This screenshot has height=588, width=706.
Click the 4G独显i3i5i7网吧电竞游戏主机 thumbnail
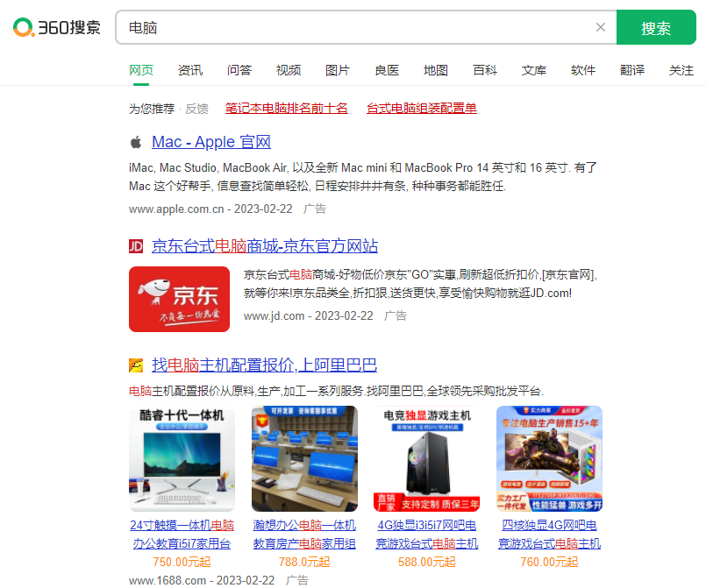(426, 457)
